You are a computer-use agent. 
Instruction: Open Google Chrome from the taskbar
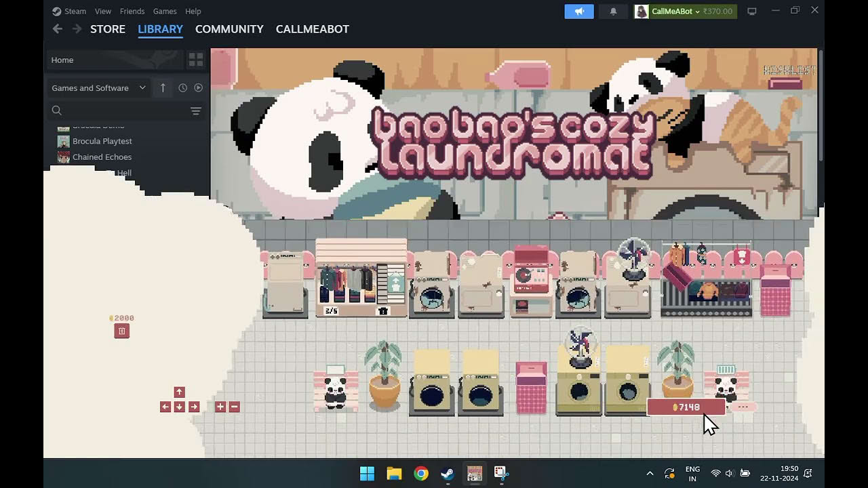click(421, 473)
